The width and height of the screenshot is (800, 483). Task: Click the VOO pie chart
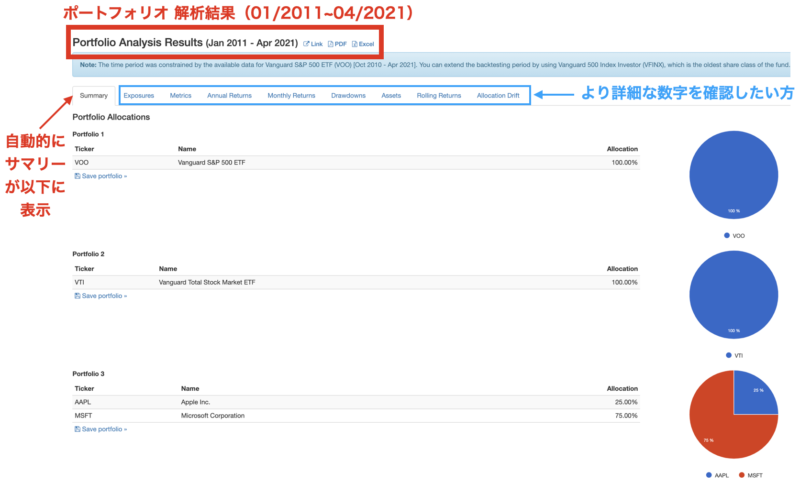734,175
